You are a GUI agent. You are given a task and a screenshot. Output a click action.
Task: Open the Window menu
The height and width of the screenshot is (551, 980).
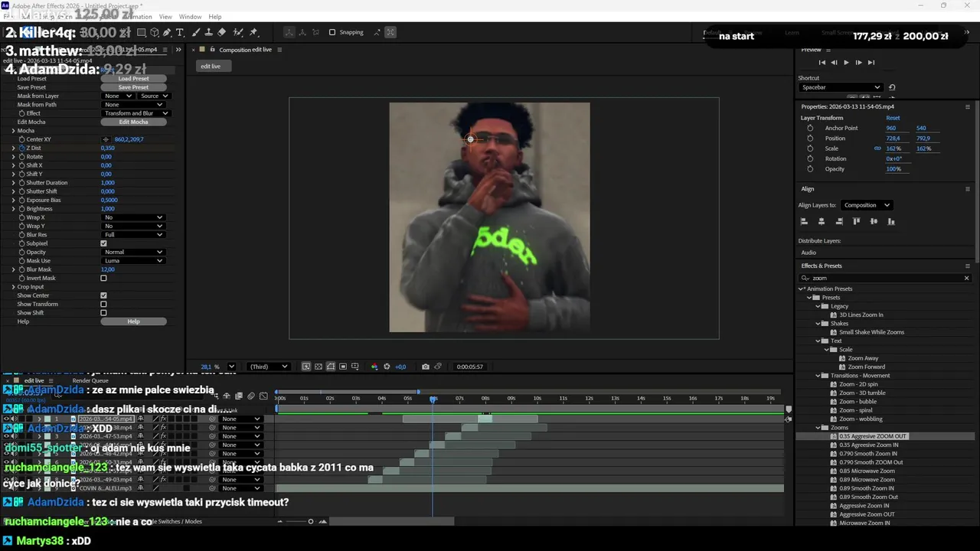click(x=190, y=17)
